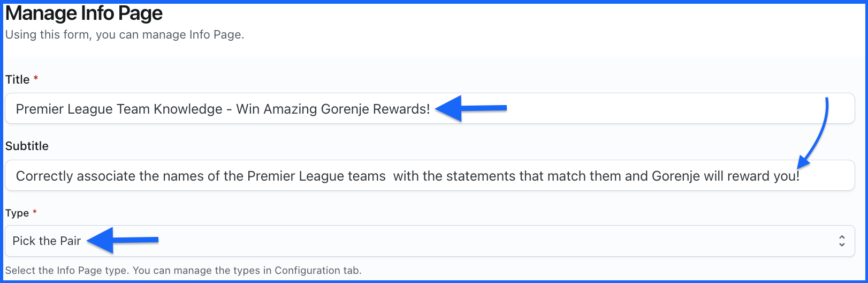This screenshot has width=868, height=283.
Task: Click the red asterisk beside Type
Action: coord(35,212)
